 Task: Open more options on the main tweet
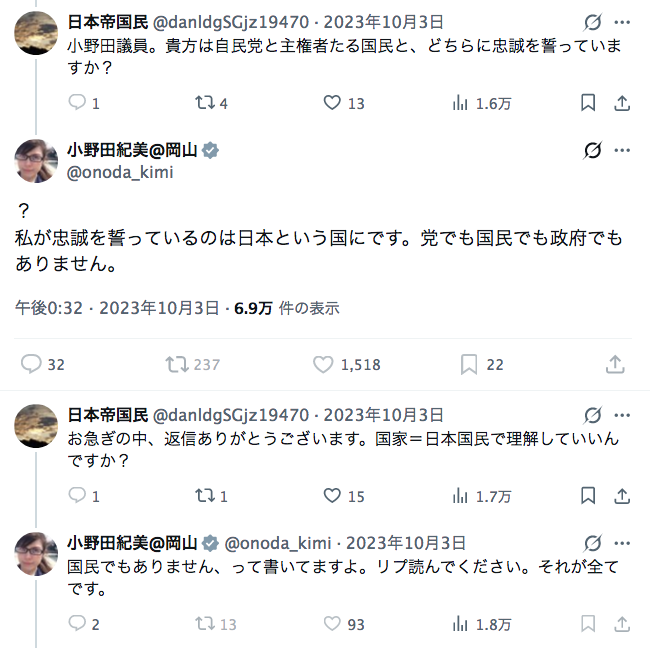(622, 151)
